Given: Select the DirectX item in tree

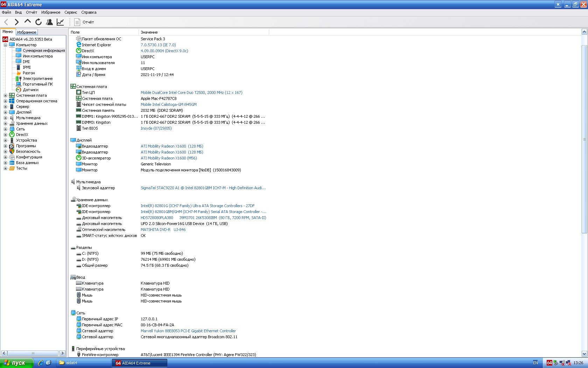Looking at the screenshot, I should coord(22,135).
